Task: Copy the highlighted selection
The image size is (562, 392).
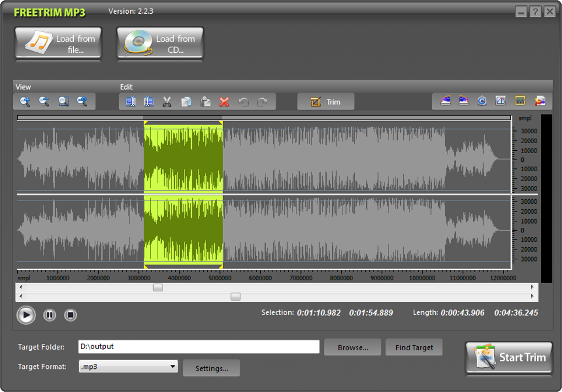Action: point(185,101)
